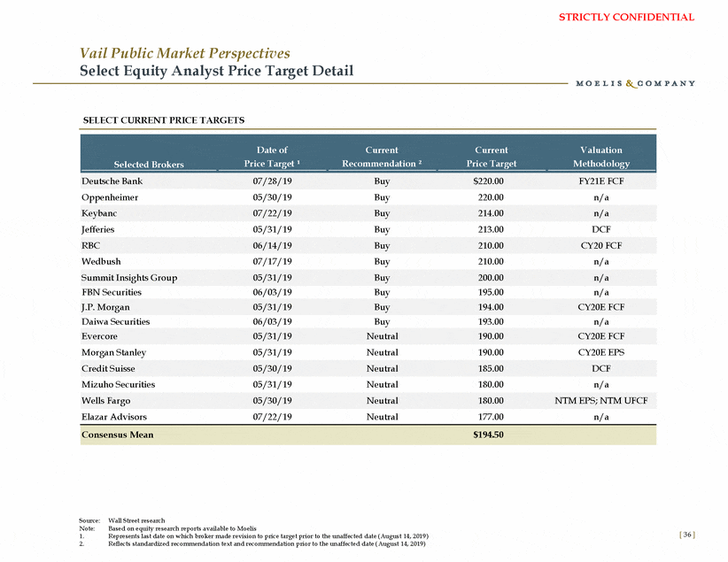Click the CY20E EPS methodology cell

(601, 352)
